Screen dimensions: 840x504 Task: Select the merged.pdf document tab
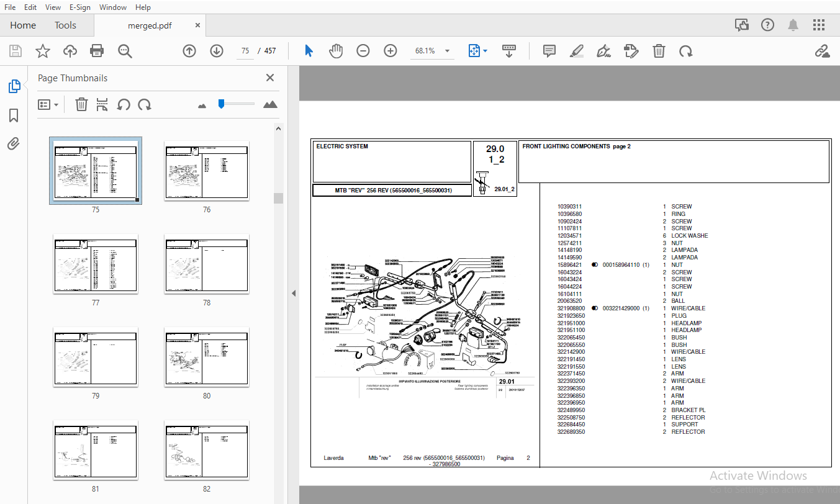150,25
